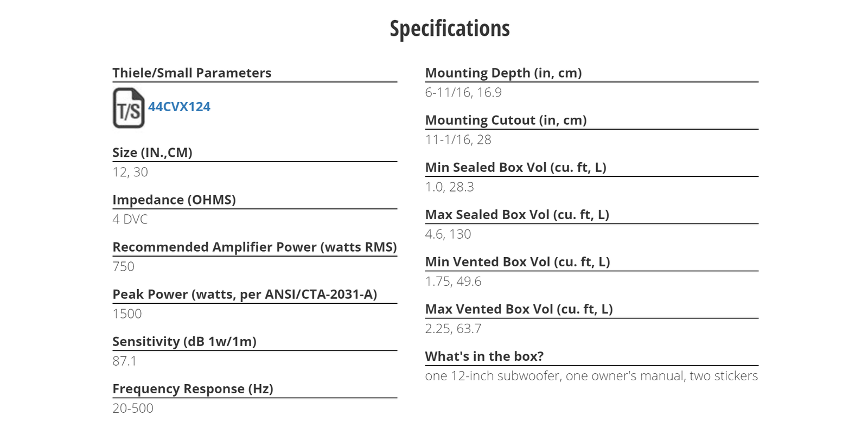Click the Thiele/Small Parameters label
Screen dimensions: 868x428
192,73
